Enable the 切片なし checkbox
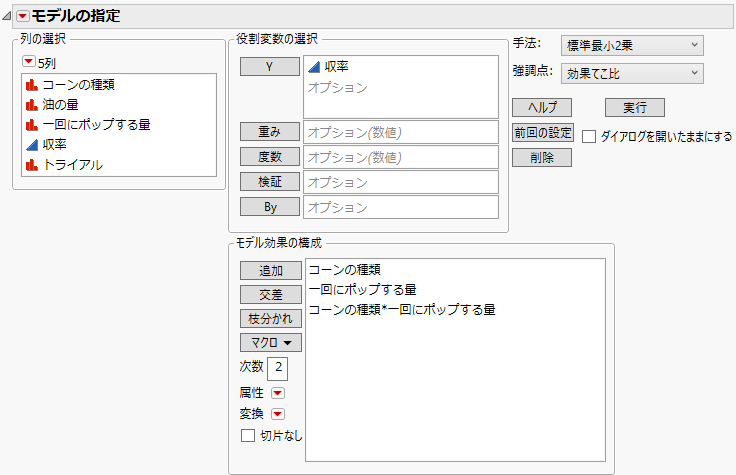The width and height of the screenshot is (736, 475). (x=248, y=436)
